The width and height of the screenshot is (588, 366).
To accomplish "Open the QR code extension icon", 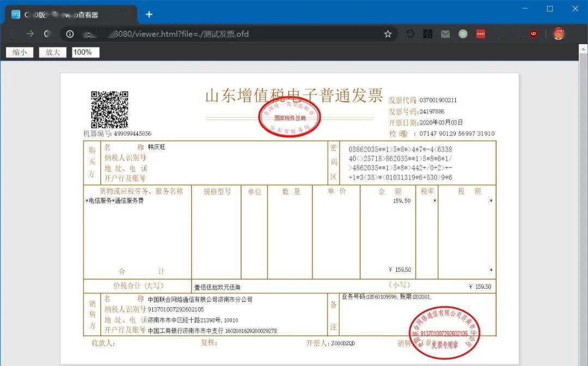I will coord(427,34).
